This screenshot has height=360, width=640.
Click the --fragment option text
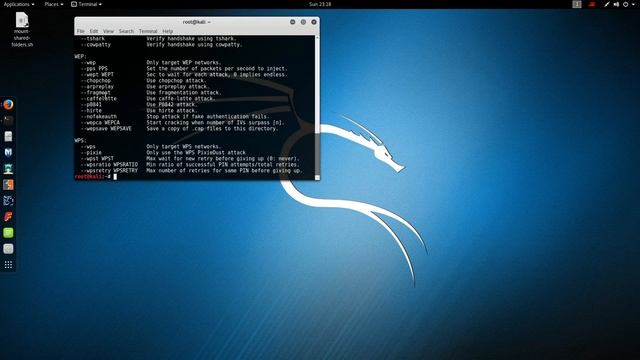point(96,93)
